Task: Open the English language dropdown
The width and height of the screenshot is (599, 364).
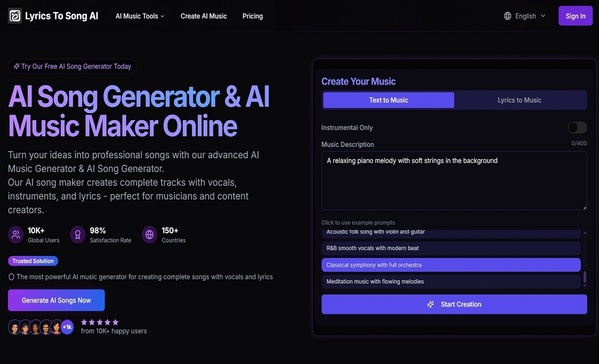Action: coord(525,15)
